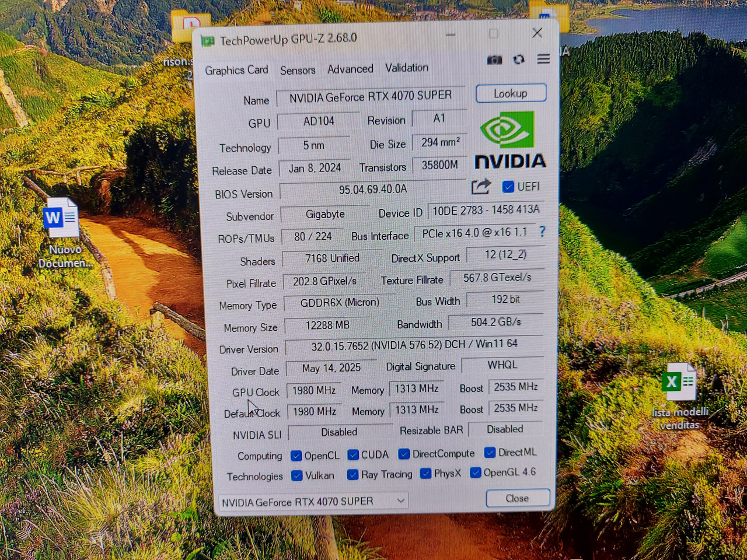This screenshot has width=747, height=560.
Task: Click the ROPs/TMUs value 80 / 224
Action: (313, 237)
